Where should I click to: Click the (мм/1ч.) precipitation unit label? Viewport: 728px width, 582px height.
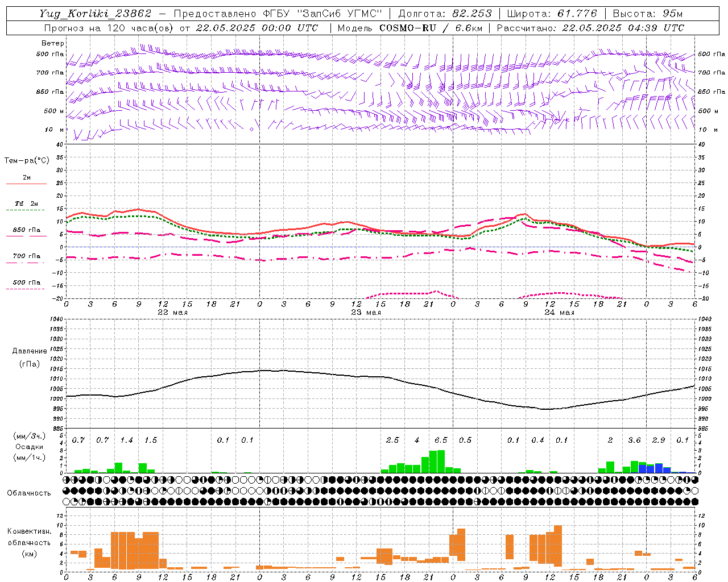pos(28,458)
